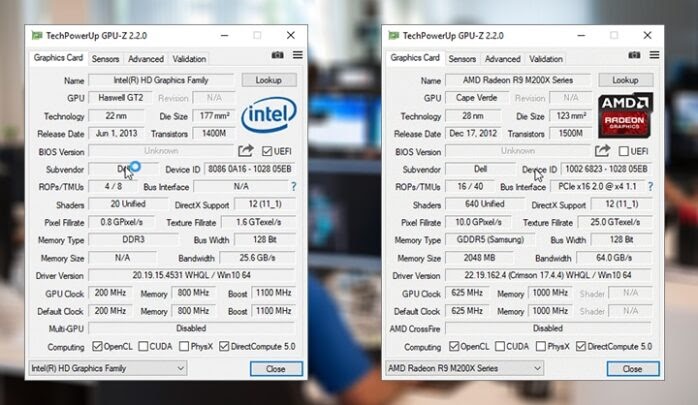Image resolution: width=698 pixels, height=405 pixels.
Task: Take screenshot with camera icon in Intel window
Action: 277,55
